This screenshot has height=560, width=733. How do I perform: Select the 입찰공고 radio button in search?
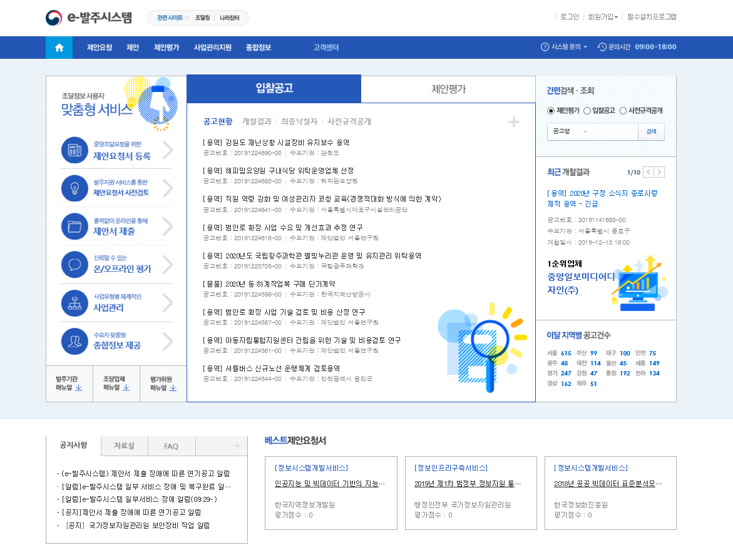click(x=587, y=111)
